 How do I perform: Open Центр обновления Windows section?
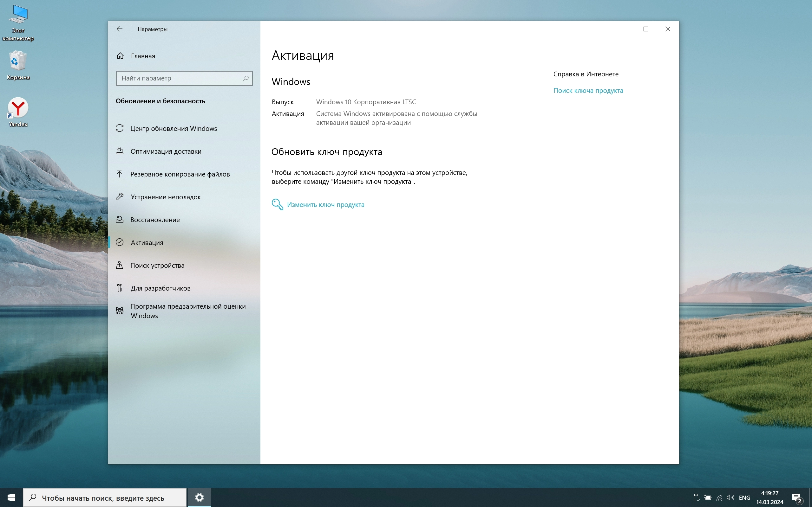[x=173, y=128]
